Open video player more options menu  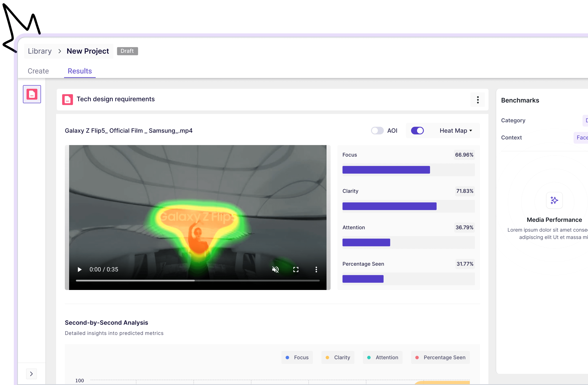(x=316, y=269)
